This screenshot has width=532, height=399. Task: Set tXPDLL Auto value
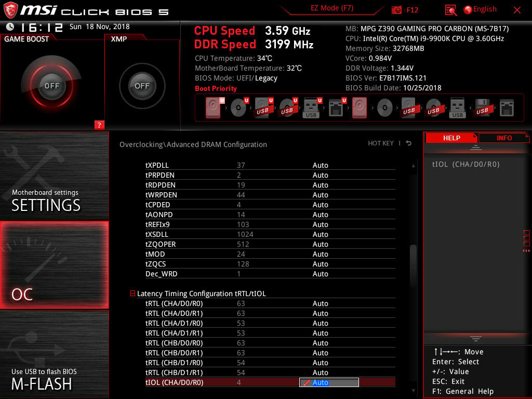coord(320,165)
